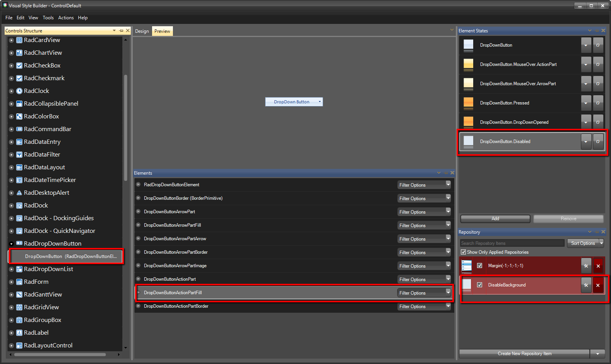
Task: Click the RadDateTimePicker control icon
Action: (19, 180)
